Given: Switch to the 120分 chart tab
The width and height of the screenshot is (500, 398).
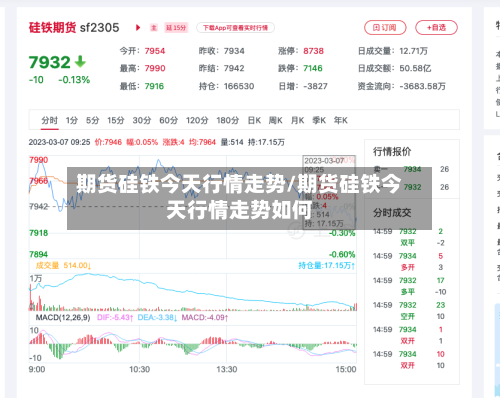Looking at the screenshot, I should pos(197,120).
